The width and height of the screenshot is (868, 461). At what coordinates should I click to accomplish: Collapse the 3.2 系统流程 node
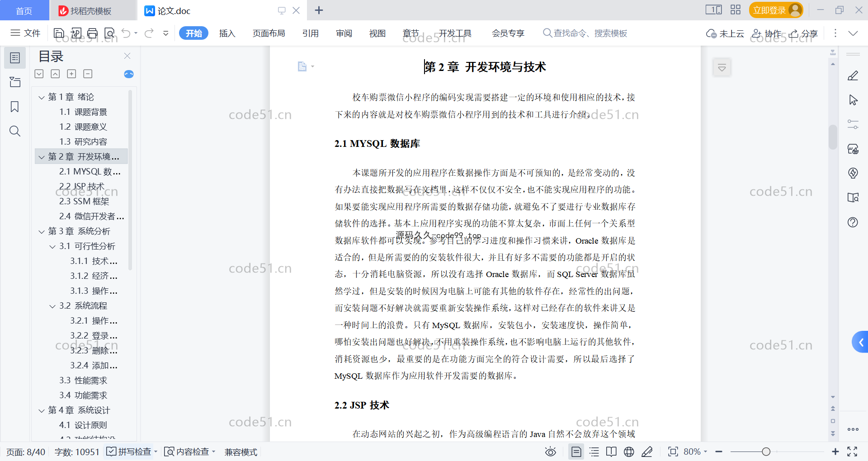coord(52,306)
